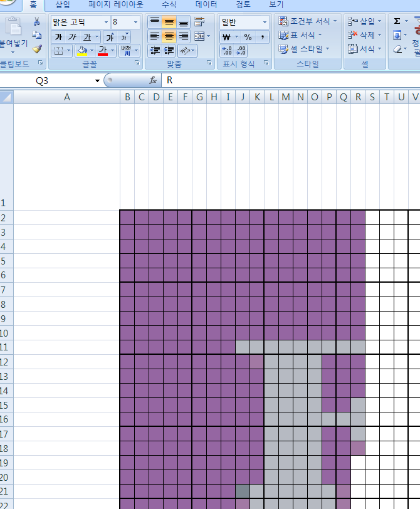The height and width of the screenshot is (509, 420).
Task: Toggle bold formatting
Action: click(58, 37)
